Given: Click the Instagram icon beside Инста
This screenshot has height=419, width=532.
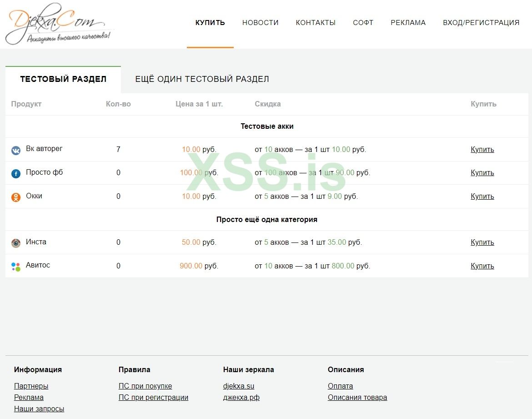Looking at the screenshot, I should click(x=16, y=243).
